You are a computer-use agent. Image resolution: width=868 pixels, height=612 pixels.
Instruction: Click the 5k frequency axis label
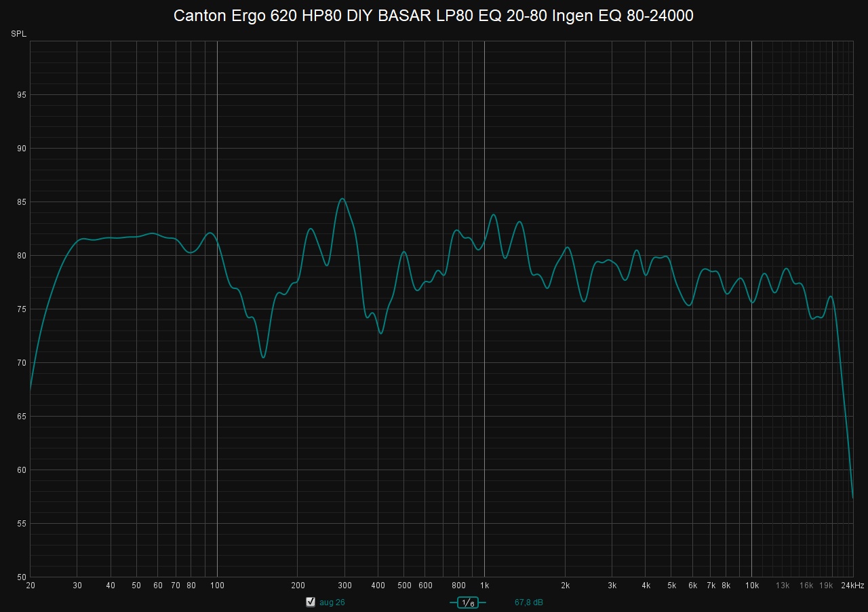coord(671,586)
